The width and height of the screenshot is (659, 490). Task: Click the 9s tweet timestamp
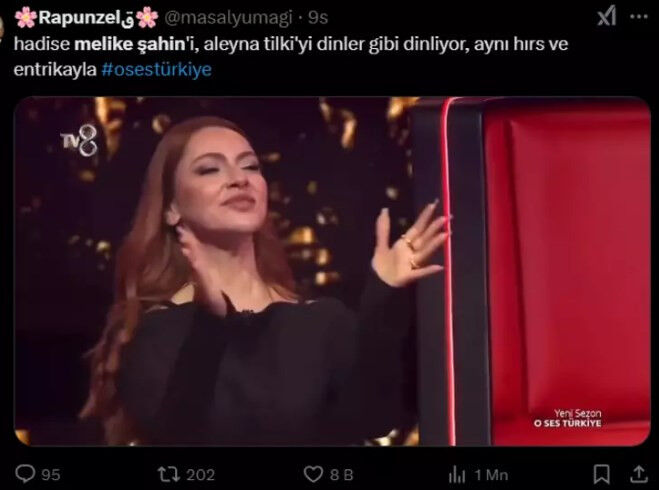[x=318, y=18]
